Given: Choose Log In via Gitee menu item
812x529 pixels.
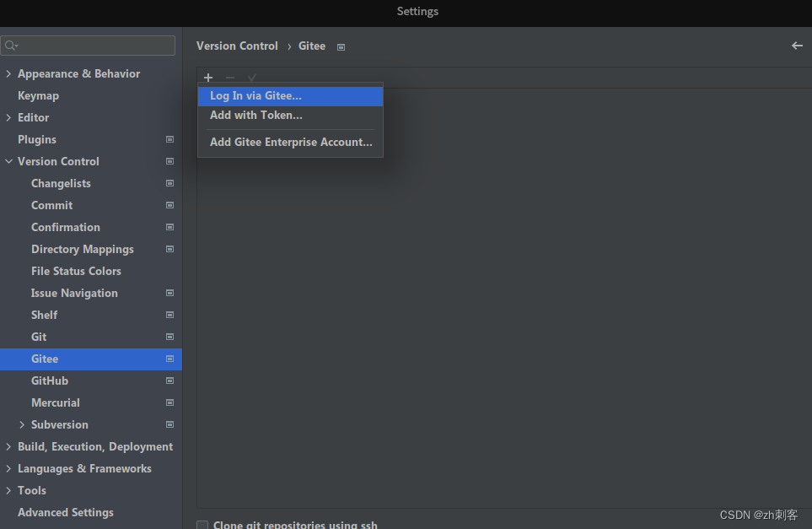Looking at the screenshot, I should pos(291,96).
